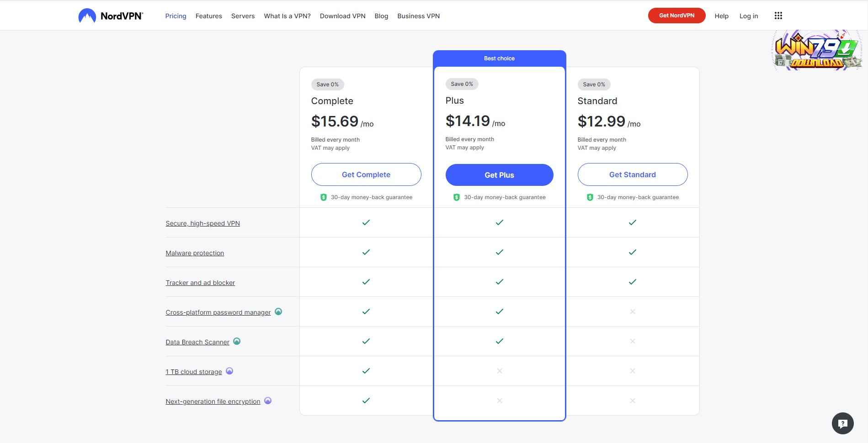Viewport: 868px width, 443px height.
Task: Open the apps grid menu icon
Action: coord(778,16)
